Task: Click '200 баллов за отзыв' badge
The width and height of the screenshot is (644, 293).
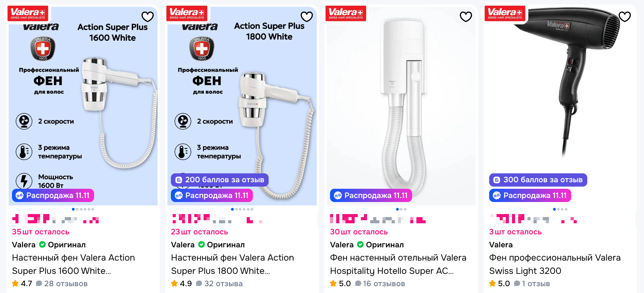Action: pos(220,180)
